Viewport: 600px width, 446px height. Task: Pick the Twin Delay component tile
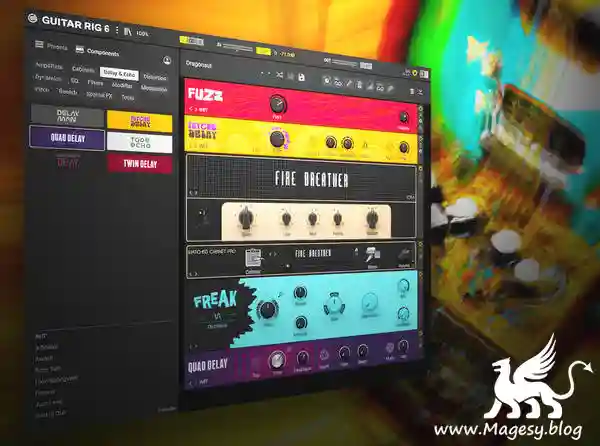click(140, 164)
